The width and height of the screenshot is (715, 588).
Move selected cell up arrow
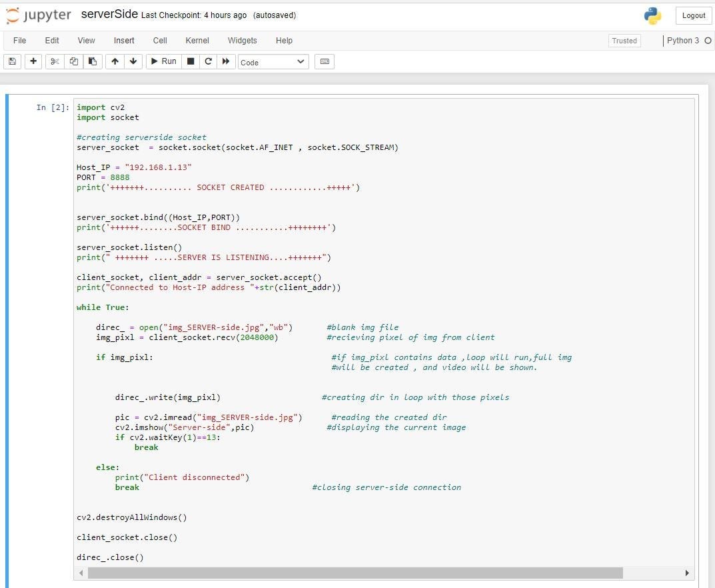[x=115, y=61]
